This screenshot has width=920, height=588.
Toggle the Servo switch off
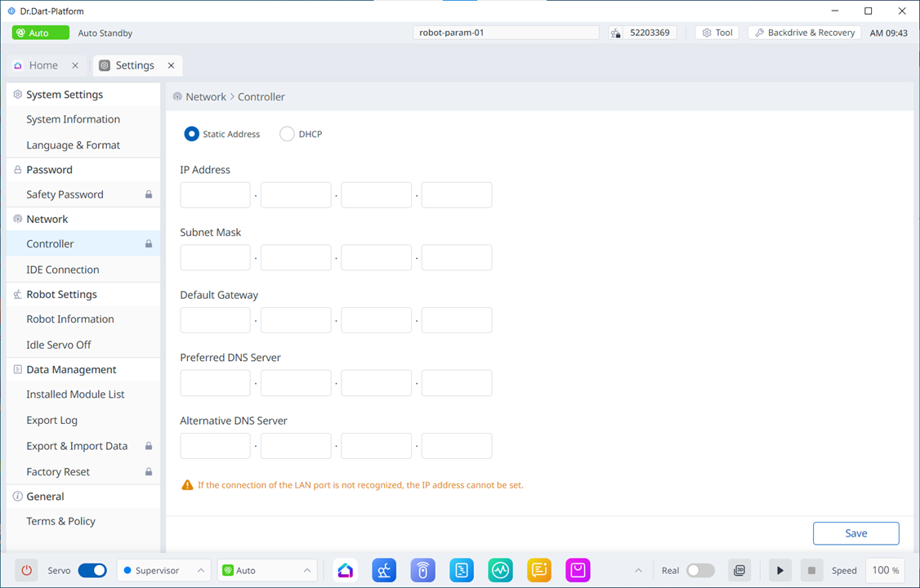click(x=92, y=570)
